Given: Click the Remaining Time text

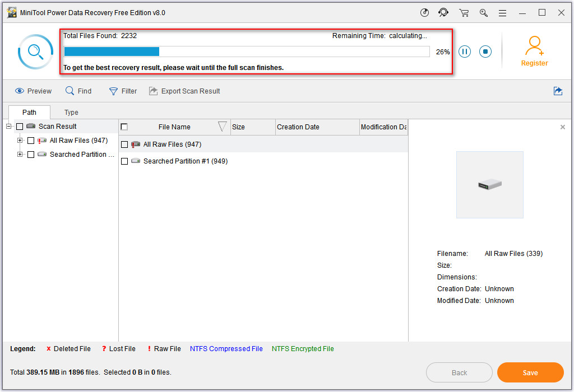Looking at the screenshot, I should tap(379, 36).
